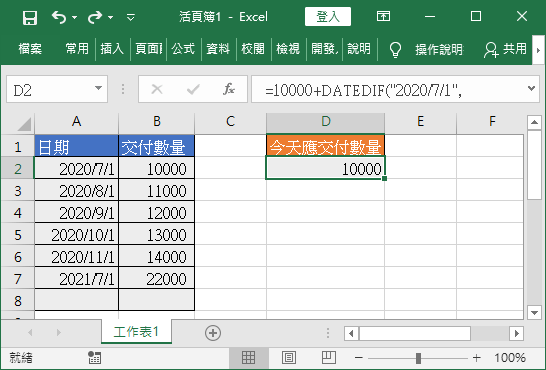Customize the Quick Access Toolbar

[131, 17]
